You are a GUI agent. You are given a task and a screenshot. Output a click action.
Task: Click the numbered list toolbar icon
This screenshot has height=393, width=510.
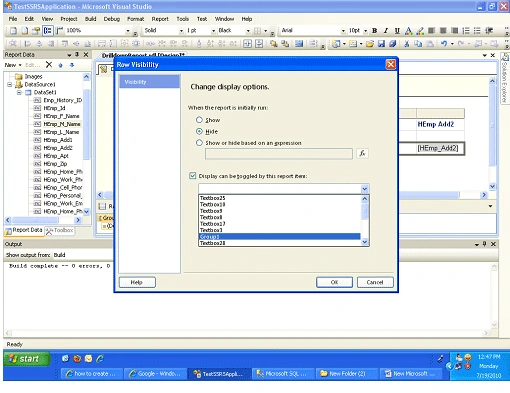pyautogui.click(x=466, y=31)
